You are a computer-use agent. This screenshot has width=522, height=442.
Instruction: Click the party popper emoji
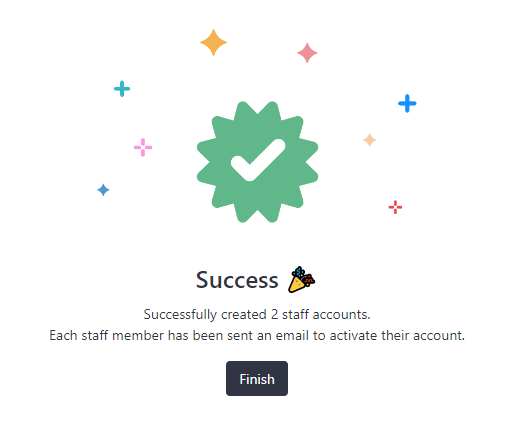(301, 280)
